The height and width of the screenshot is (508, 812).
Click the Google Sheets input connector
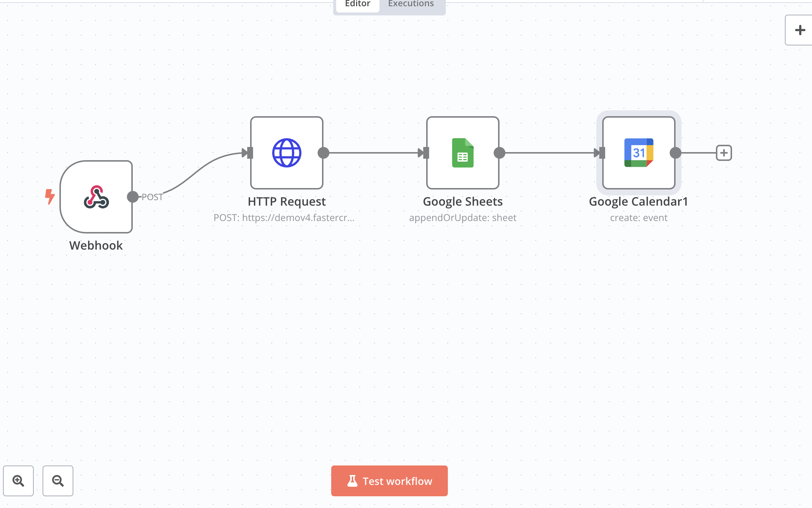click(425, 153)
